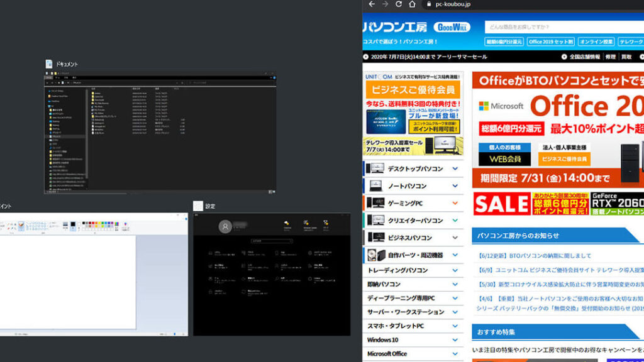Open the BTOパソコンの納期に関しまして news link
644x362 pixels.
(x=535, y=256)
